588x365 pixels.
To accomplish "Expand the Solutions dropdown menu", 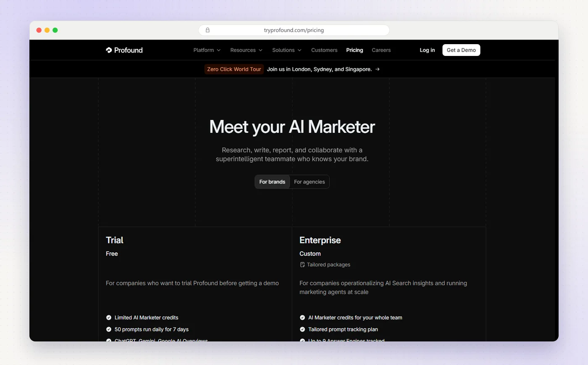I will click(287, 50).
